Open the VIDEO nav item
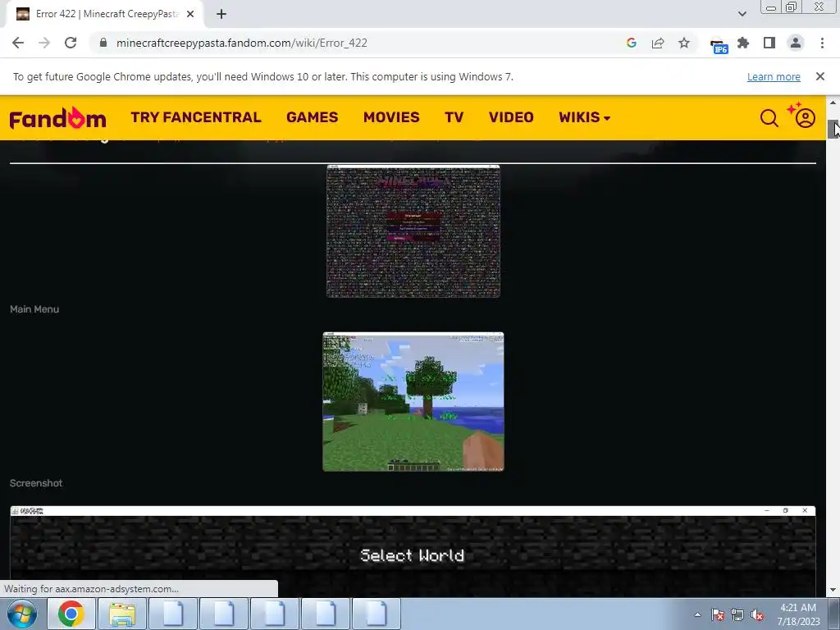The image size is (840, 630). coord(511,117)
